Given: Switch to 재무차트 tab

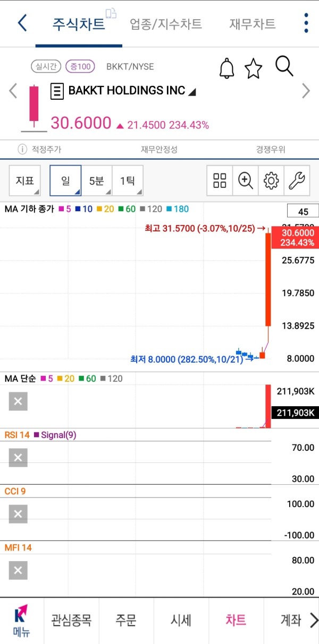Looking at the screenshot, I should 253,24.
